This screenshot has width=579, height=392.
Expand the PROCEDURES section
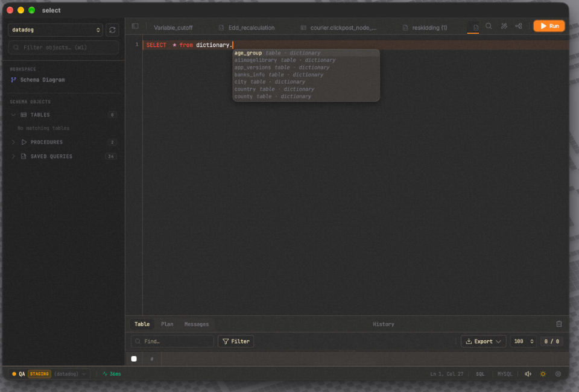[13, 142]
